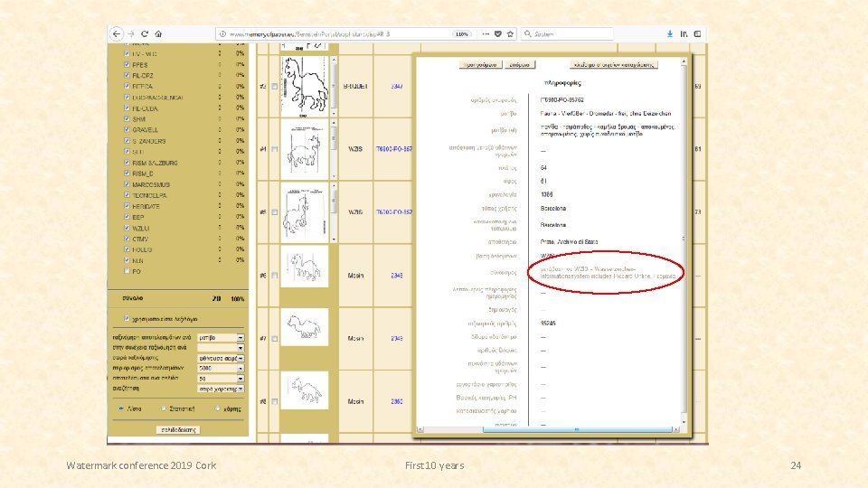
Task: Select the Λίστα view radio button
Action: [120, 408]
